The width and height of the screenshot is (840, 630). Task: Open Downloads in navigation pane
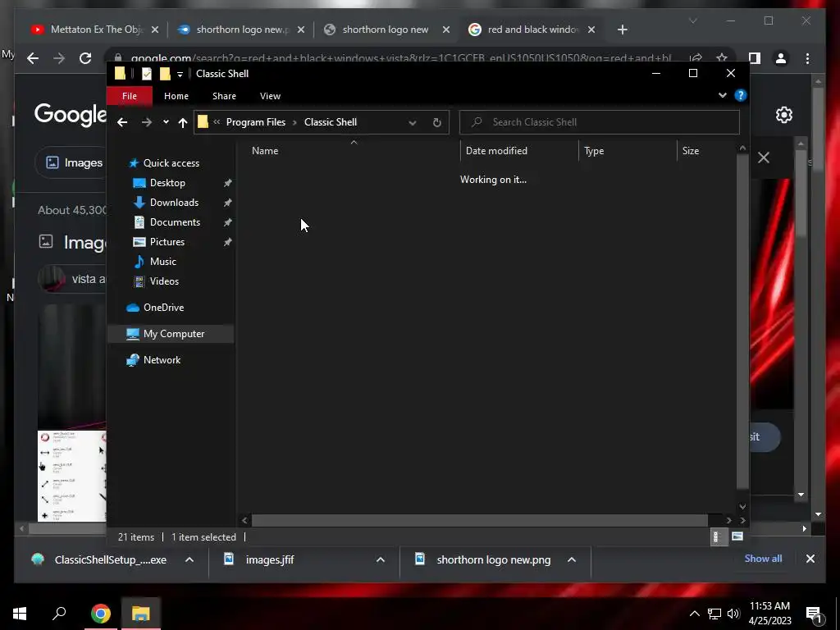[x=174, y=203]
